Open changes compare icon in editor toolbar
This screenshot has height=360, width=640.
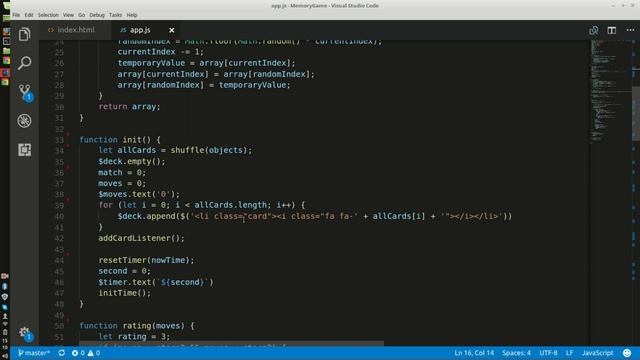pos(593,30)
